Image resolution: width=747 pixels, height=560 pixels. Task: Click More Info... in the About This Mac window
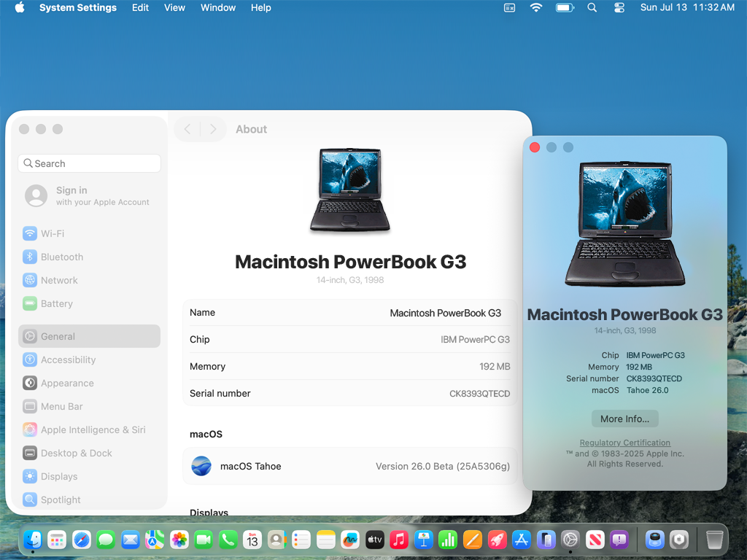click(624, 419)
